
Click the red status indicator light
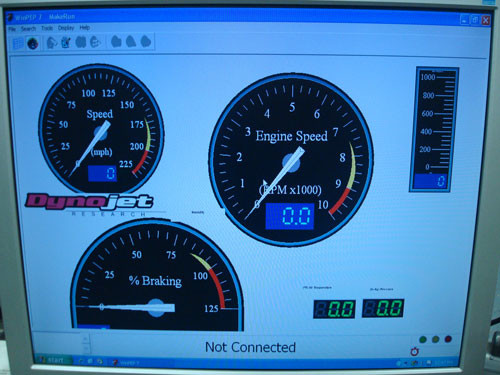pyautogui.click(x=448, y=339)
